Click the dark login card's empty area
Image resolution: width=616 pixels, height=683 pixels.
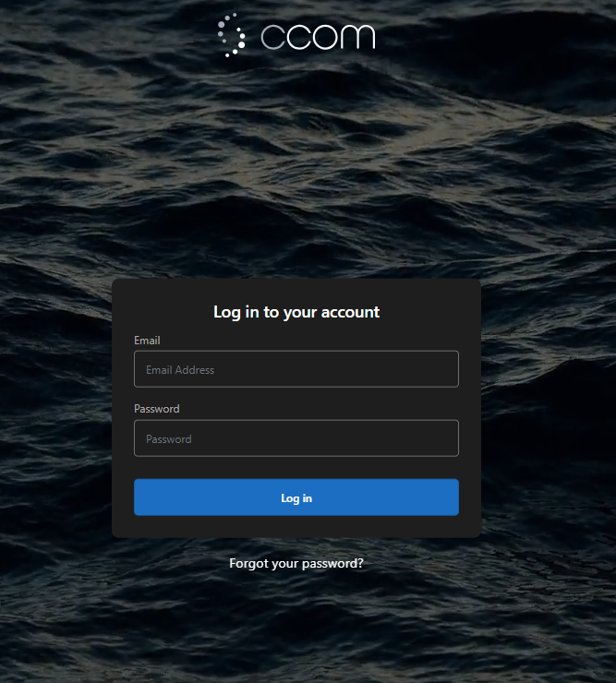click(296, 526)
